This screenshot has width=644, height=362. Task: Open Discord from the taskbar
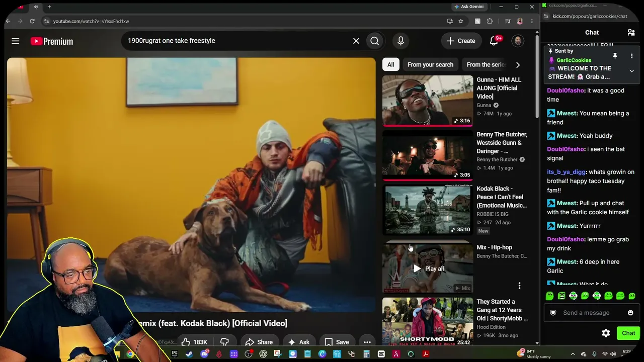pos(204,354)
